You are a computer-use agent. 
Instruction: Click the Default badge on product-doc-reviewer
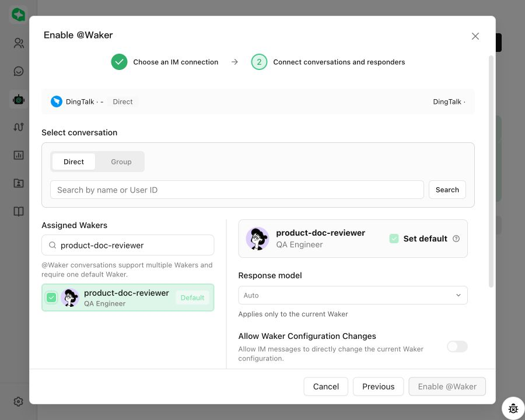(x=192, y=297)
